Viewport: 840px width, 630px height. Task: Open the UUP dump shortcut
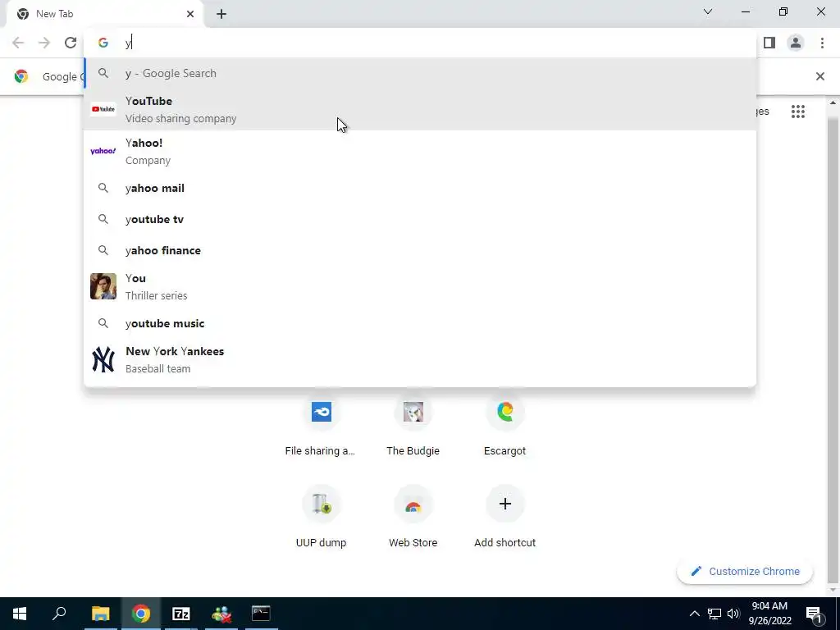(x=321, y=518)
